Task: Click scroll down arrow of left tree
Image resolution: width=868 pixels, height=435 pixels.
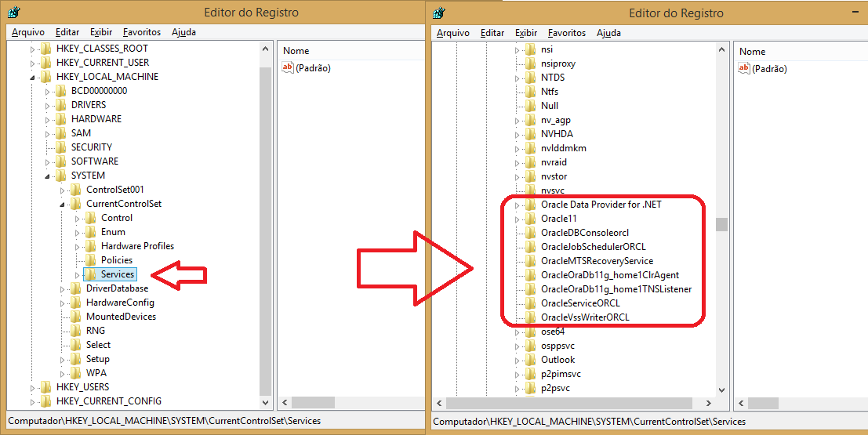Action: point(265,402)
